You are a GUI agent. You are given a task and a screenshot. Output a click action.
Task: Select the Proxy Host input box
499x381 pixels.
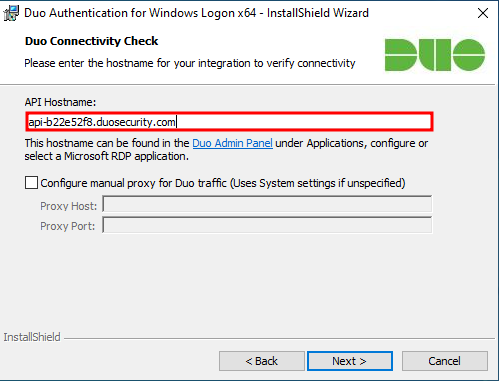(267, 204)
